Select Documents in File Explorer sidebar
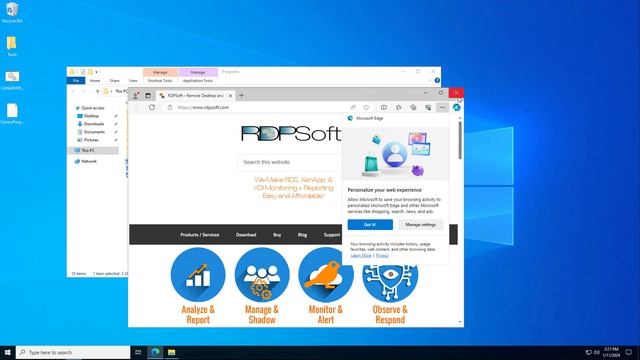 pyautogui.click(x=94, y=132)
